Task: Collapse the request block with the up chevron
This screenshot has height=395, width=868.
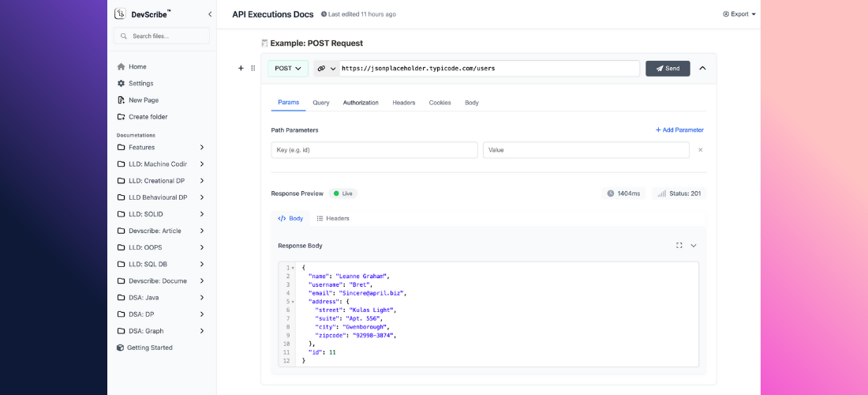Action: [702, 68]
